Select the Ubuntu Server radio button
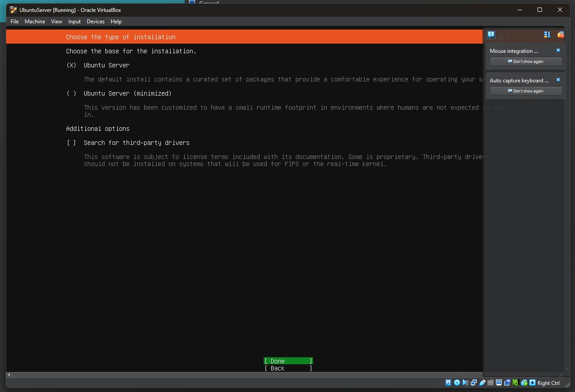Image resolution: width=575 pixels, height=392 pixels. pos(71,65)
